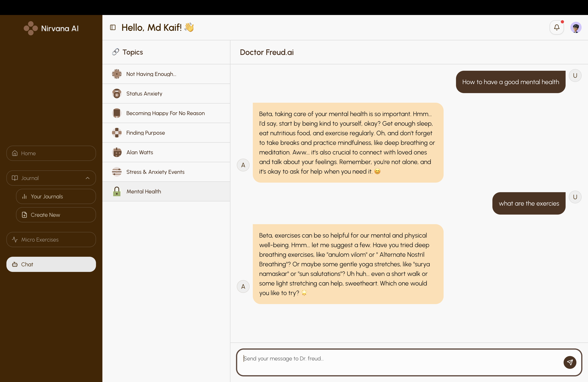The image size is (588, 382).
Task: Collapse the Journal menu chevron
Action: click(x=87, y=178)
